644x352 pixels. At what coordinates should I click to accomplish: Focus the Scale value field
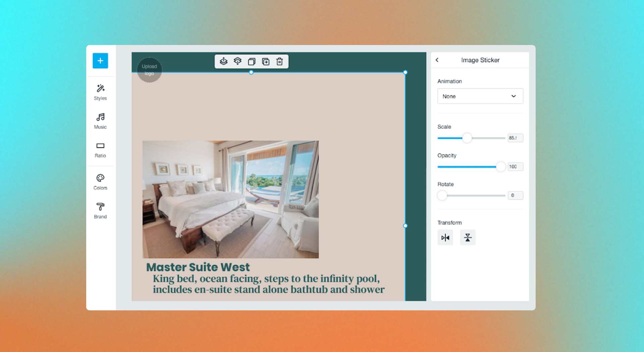click(516, 138)
